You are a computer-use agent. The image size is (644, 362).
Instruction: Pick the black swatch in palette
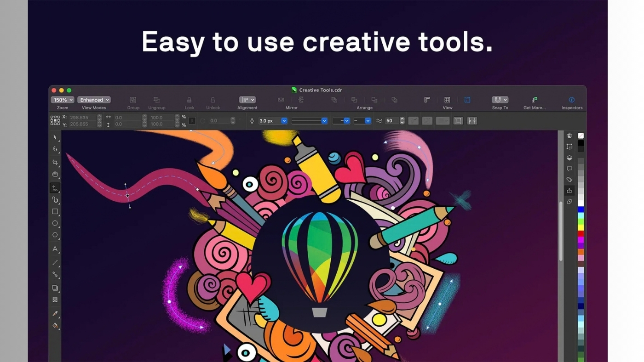581,143
